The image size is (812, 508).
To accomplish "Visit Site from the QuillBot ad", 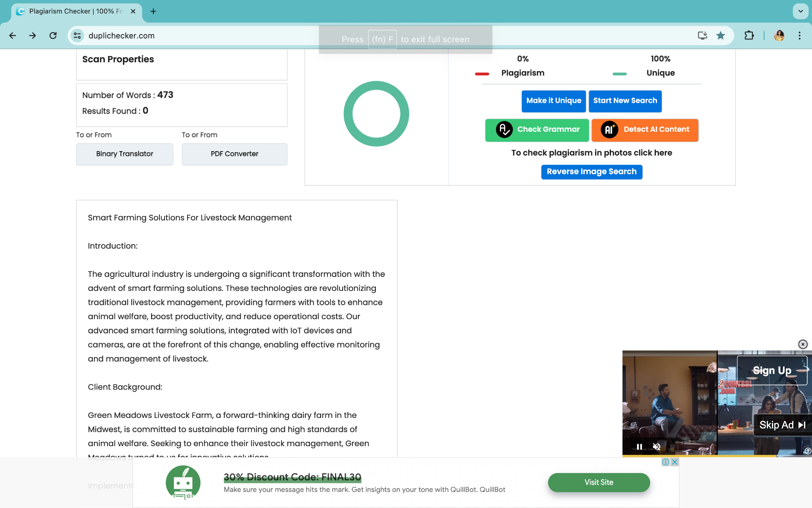I will (x=599, y=482).
